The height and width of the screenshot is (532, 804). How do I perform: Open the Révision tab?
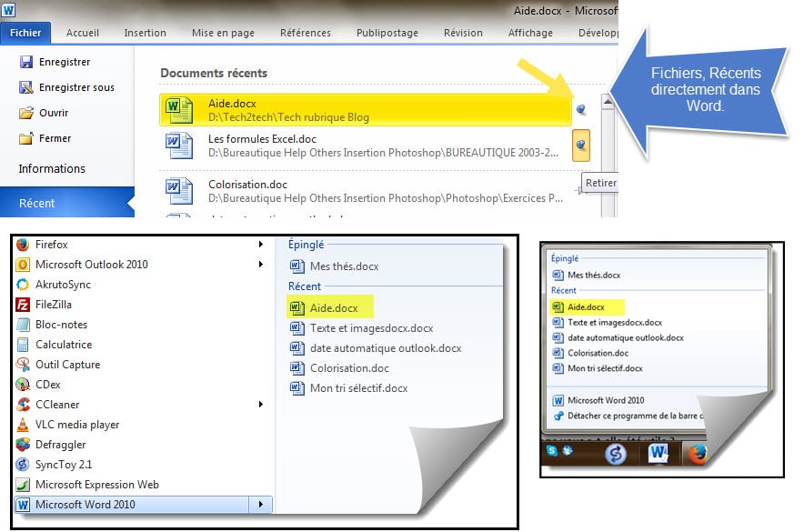(x=463, y=33)
